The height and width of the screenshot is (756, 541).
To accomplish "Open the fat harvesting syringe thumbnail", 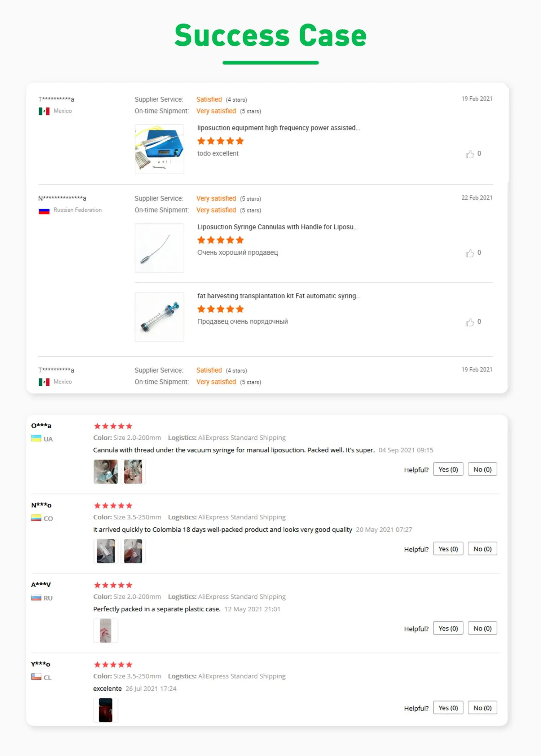I will [x=159, y=317].
